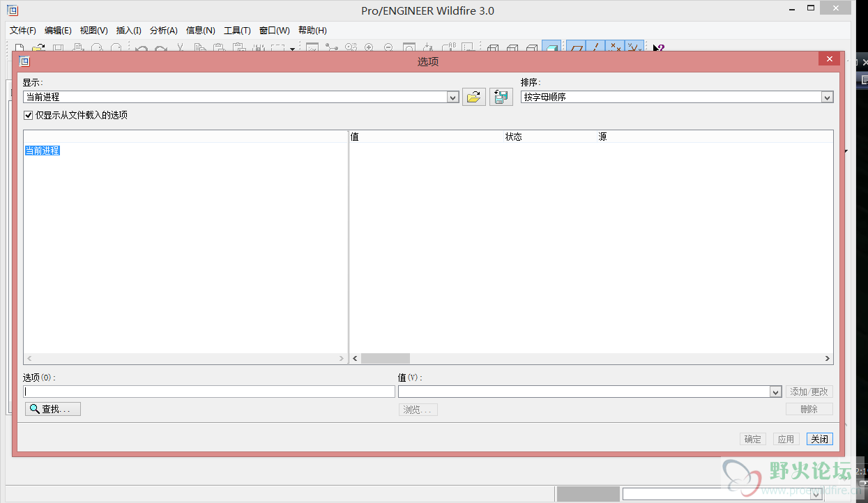
Task: Click left arrow of right pane scrollbar
Action: click(x=355, y=358)
